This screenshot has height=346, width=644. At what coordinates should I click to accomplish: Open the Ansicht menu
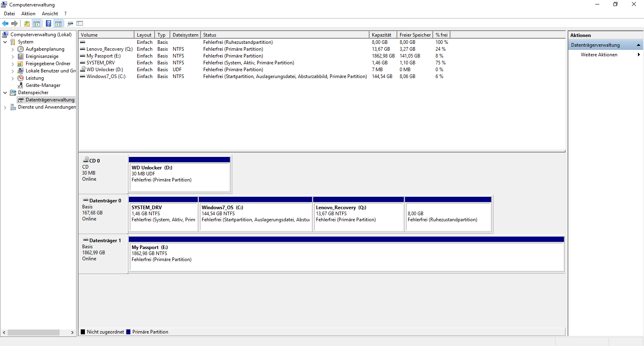click(x=50, y=14)
